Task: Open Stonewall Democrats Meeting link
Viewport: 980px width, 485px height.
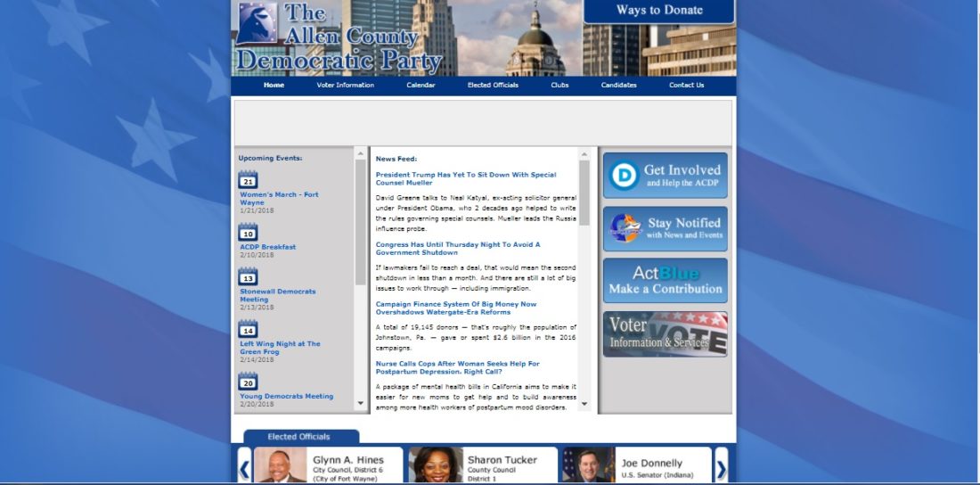Action: pos(278,295)
